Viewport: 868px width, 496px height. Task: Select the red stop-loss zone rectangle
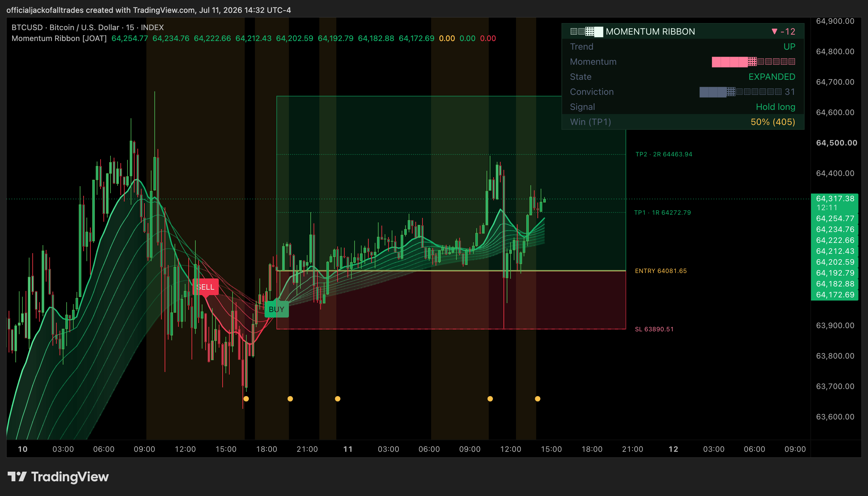point(451,300)
